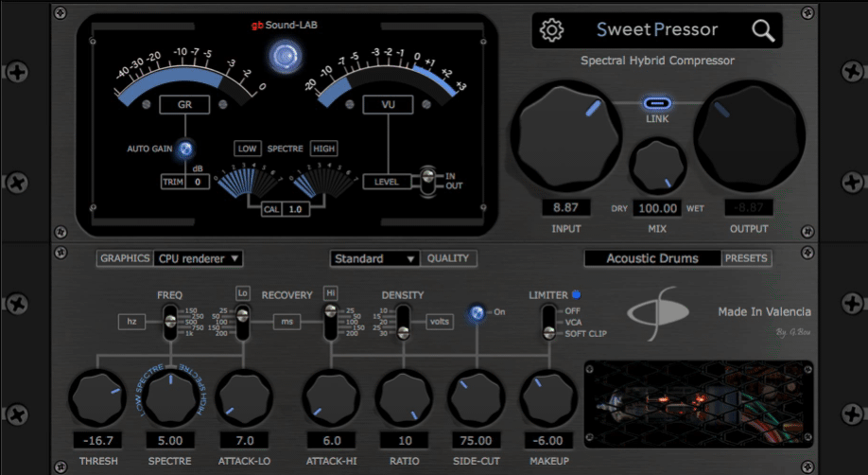Flip the LEVEL IN/OUT switch
The height and width of the screenshot is (475, 868).
click(x=427, y=181)
